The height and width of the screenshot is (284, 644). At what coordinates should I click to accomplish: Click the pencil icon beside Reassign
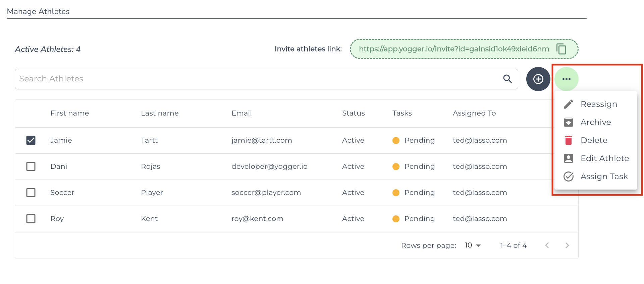569,104
